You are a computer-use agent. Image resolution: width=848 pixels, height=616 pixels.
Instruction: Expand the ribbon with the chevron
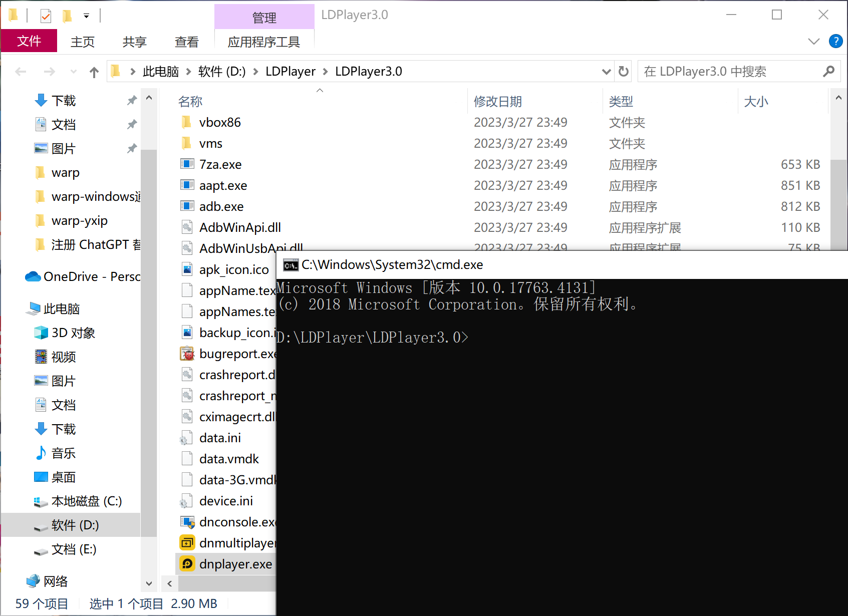(x=814, y=41)
